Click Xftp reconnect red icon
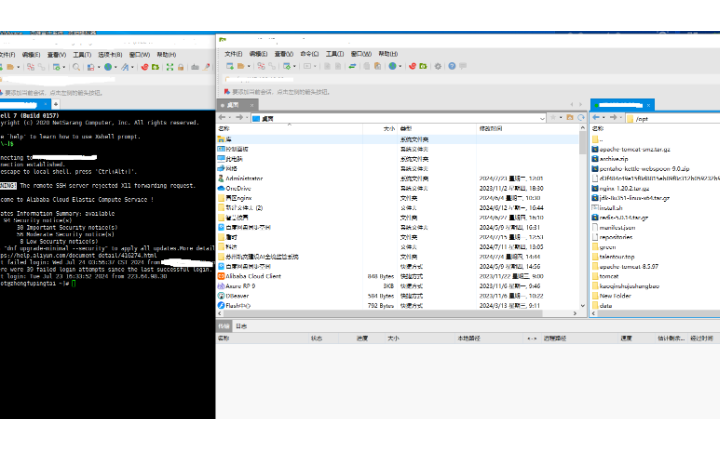The height and width of the screenshot is (450, 720). click(x=261, y=66)
